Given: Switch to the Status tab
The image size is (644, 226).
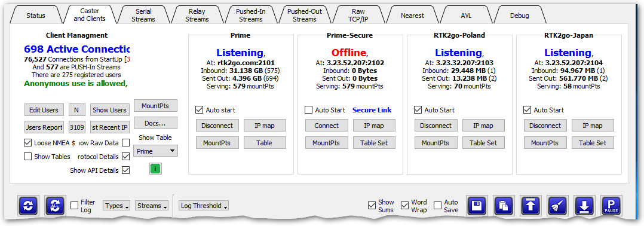Looking at the screenshot, I should pyautogui.click(x=36, y=16).
